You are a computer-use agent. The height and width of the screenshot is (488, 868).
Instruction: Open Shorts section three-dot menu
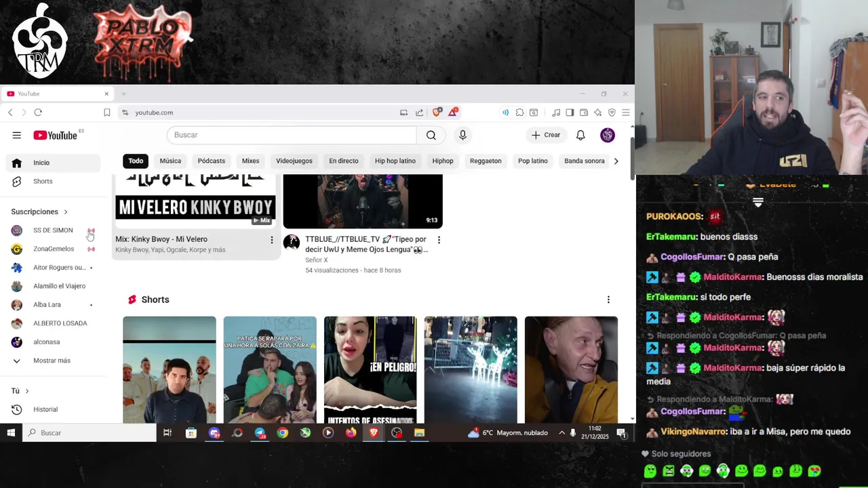point(608,300)
